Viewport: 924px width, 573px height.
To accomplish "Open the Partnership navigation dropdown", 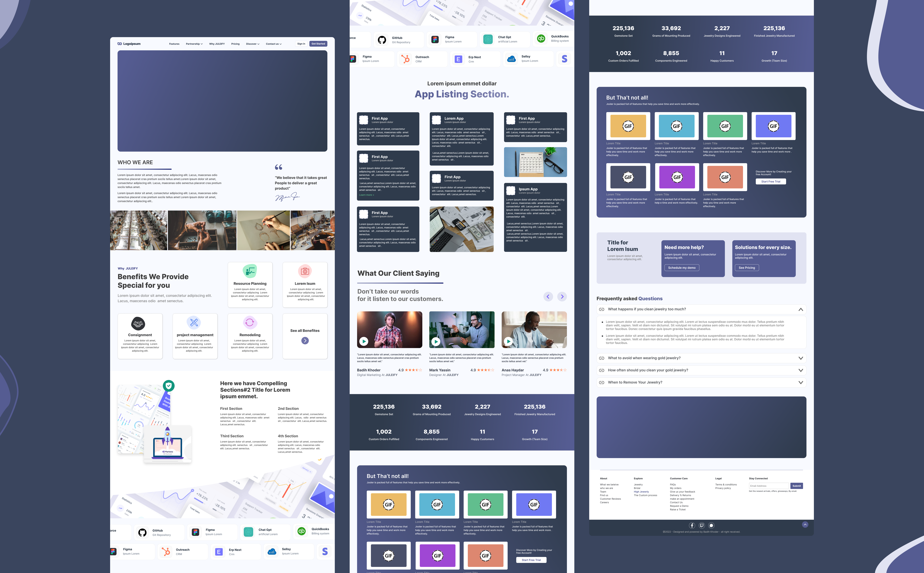I will pyautogui.click(x=194, y=44).
